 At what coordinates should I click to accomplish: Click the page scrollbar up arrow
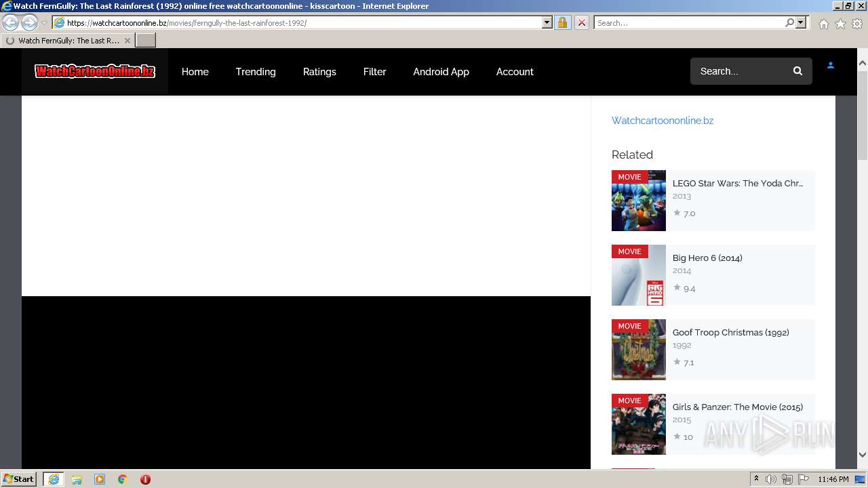coord(863,63)
